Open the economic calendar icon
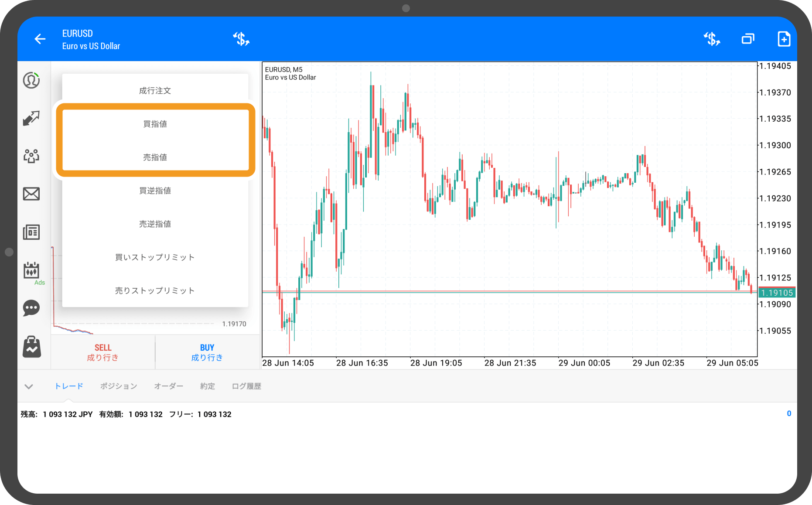Image resolution: width=812 pixels, height=505 pixels. point(31,270)
